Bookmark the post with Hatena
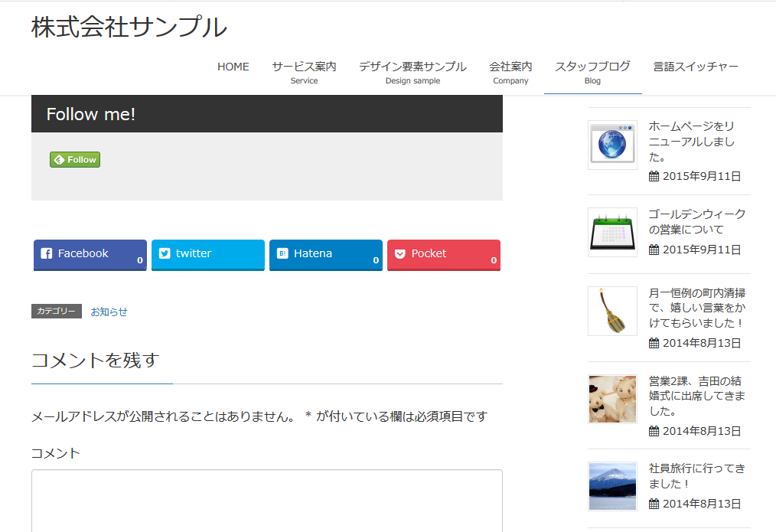The width and height of the screenshot is (776, 532). [x=326, y=255]
